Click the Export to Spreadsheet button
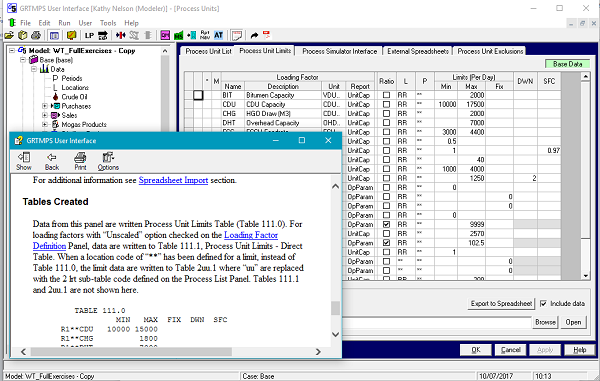The image size is (600, 381). [501, 303]
